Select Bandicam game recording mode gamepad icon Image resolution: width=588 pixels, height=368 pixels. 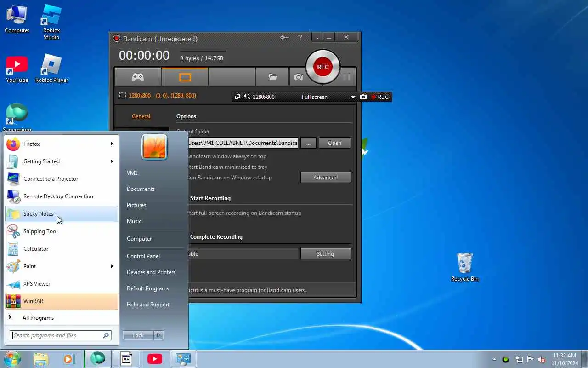pyautogui.click(x=138, y=77)
